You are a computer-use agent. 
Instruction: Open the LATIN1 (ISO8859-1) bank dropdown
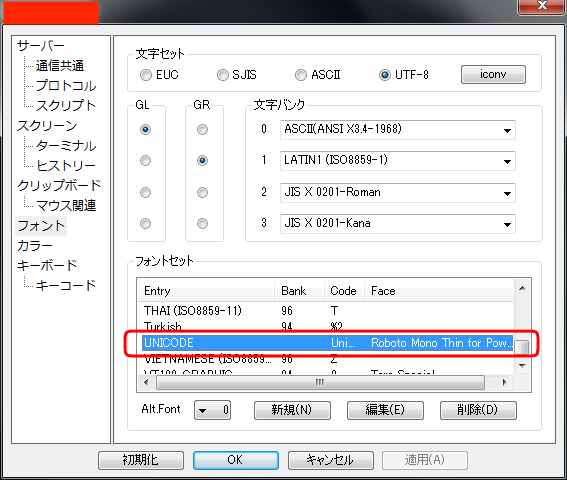coord(398,161)
